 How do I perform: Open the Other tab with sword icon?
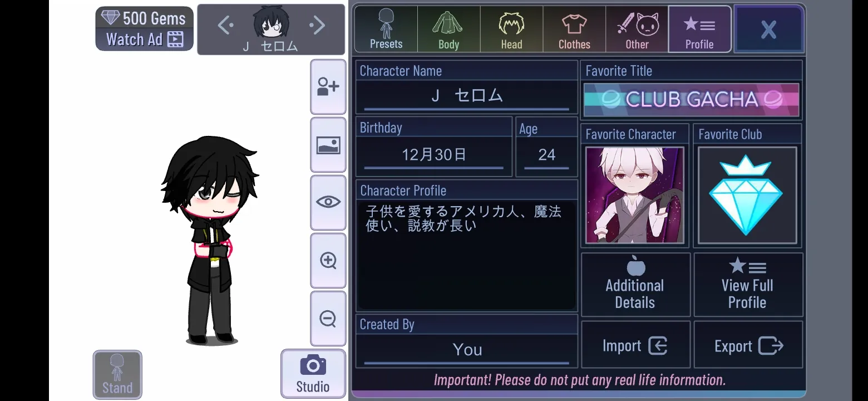click(x=637, y=29)
